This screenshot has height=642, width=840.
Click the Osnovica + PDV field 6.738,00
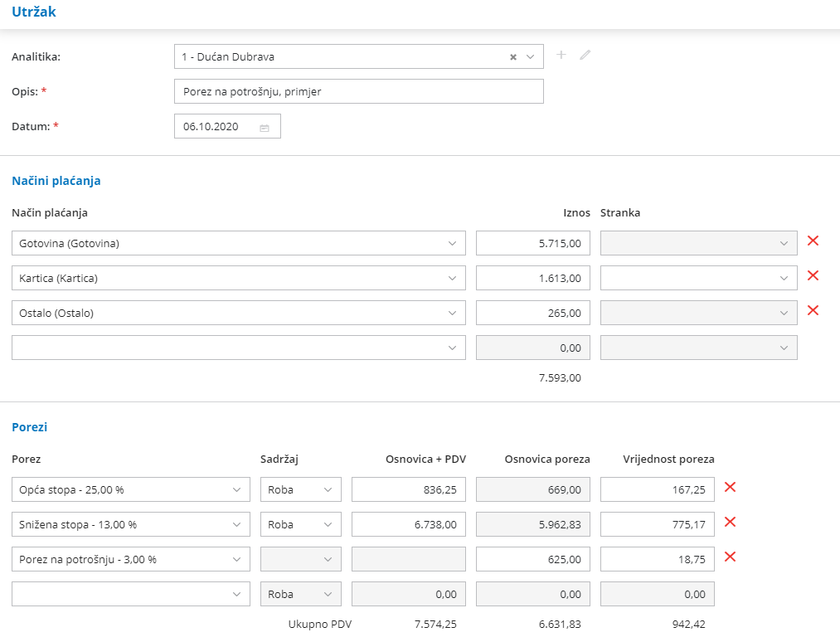[x=409, y=525]
